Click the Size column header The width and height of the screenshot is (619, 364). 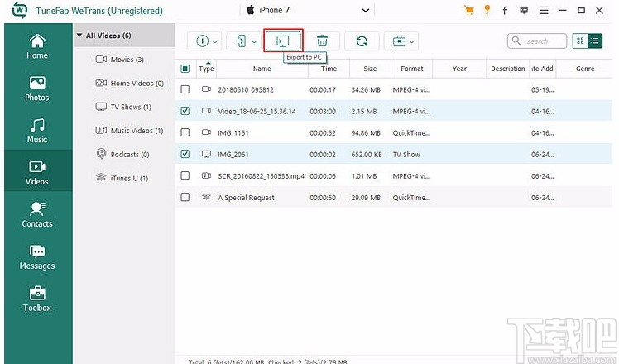point(370,69)
